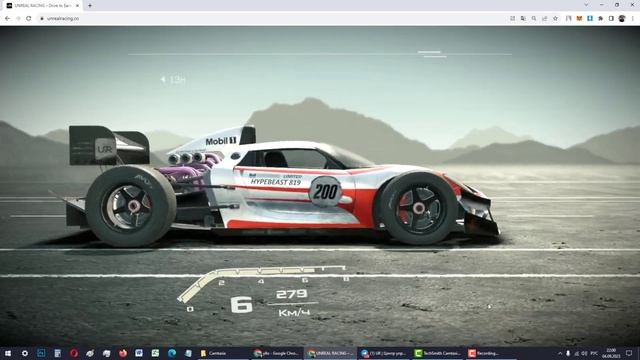The image size is (640, 360).
Task: Click the share page icon
Action: click(x=544, y=18)
